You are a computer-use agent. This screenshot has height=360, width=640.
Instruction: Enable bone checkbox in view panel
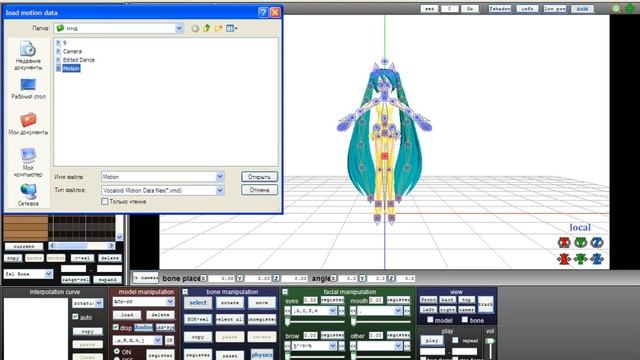pos(464,320)
